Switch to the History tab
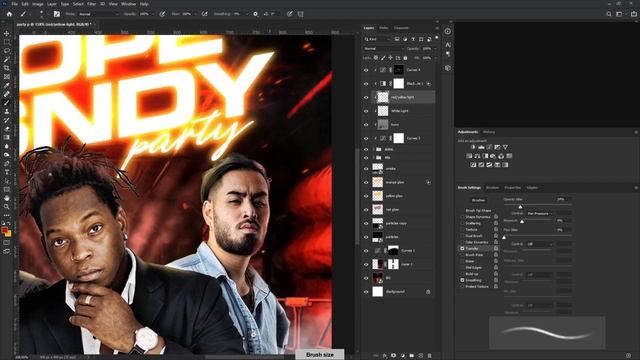Screen dimensions: 640x360 tap(489, 132)
